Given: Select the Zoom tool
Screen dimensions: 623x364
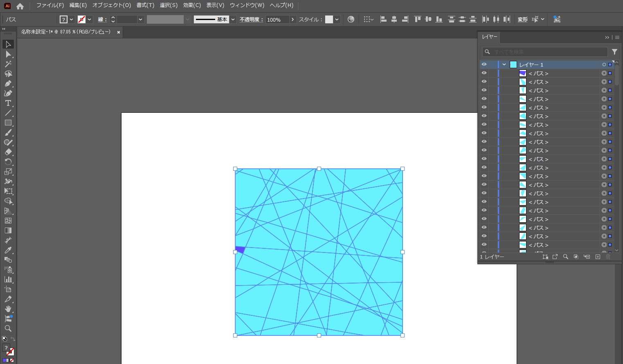Looking at the screenshot, I should [8, 328].
